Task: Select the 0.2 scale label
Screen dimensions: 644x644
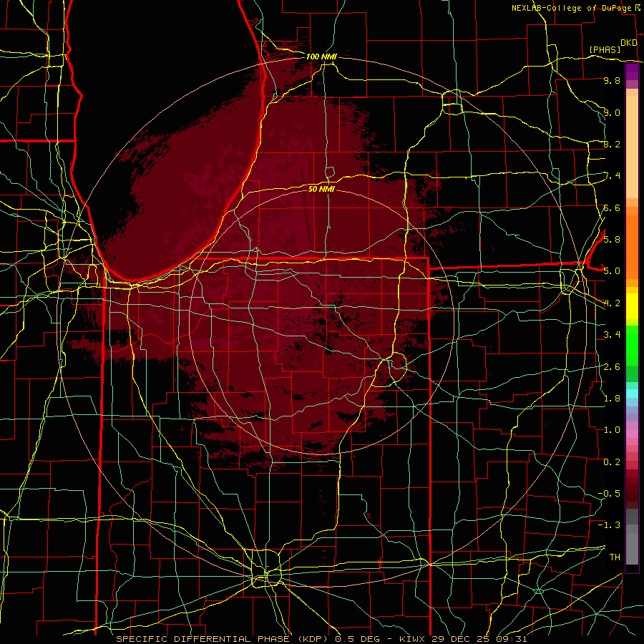Action: coord(612,462)
